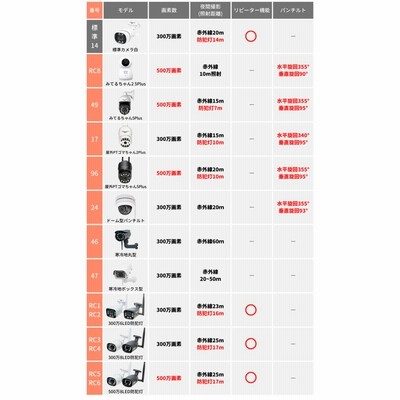Pick the black bullet camera in row 46

[x=126, y=240]
